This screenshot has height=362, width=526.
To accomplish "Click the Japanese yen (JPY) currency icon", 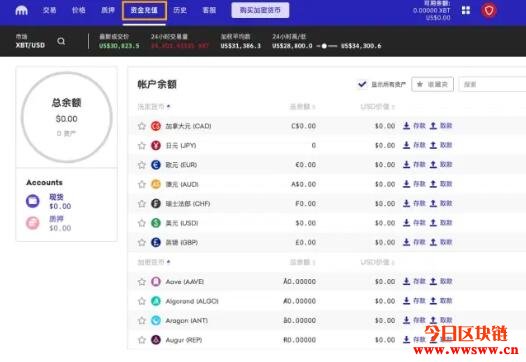I will tap(156, 146).
